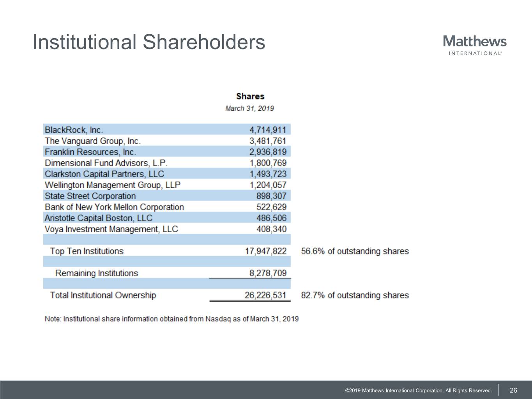
Task: Click the slide page number 26
Action: click(513, 390)
